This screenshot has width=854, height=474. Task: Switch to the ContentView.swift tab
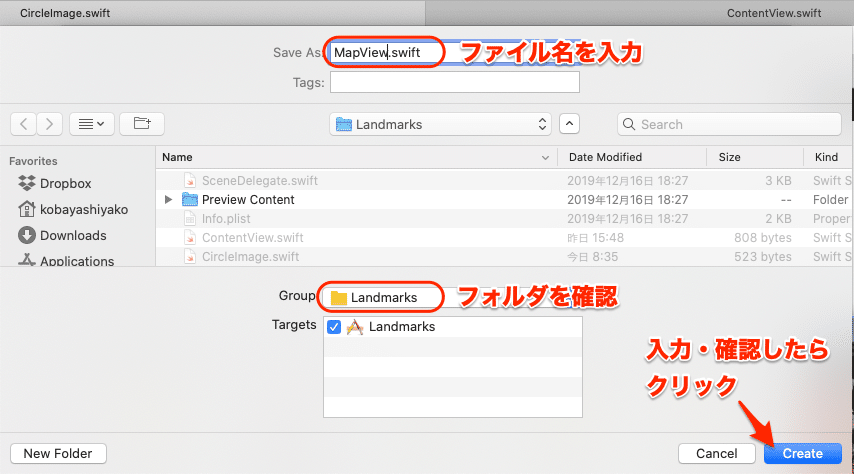(774, 13)
